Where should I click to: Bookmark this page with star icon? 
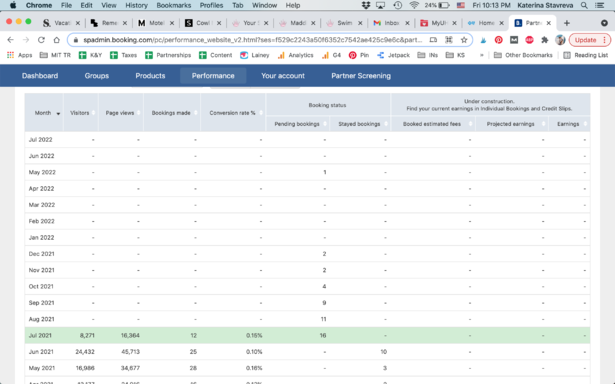(x=464, y=40)
